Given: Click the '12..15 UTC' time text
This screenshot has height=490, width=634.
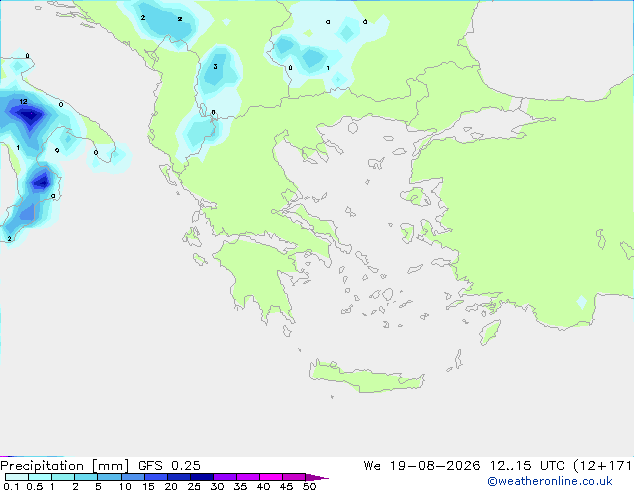Looking at the screenshot, I should pos(527,466).
